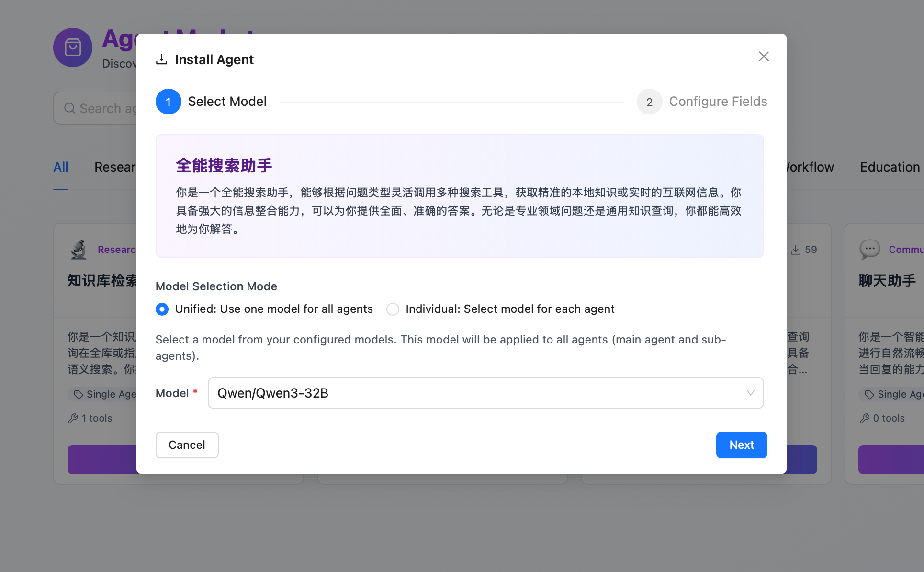
Task: Switch to the All tab
Action: (x=61, y=167)
